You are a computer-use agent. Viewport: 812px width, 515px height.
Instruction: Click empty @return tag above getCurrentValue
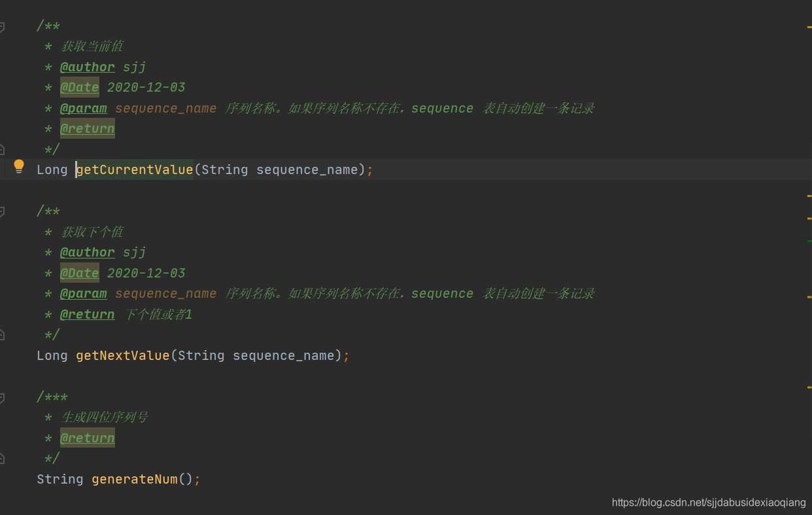click(88, 128)
